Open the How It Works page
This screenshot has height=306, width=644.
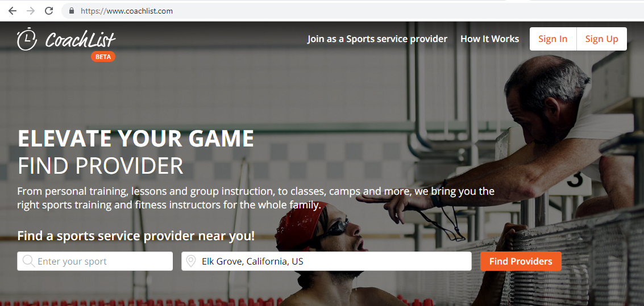click(x=489, y=39)
